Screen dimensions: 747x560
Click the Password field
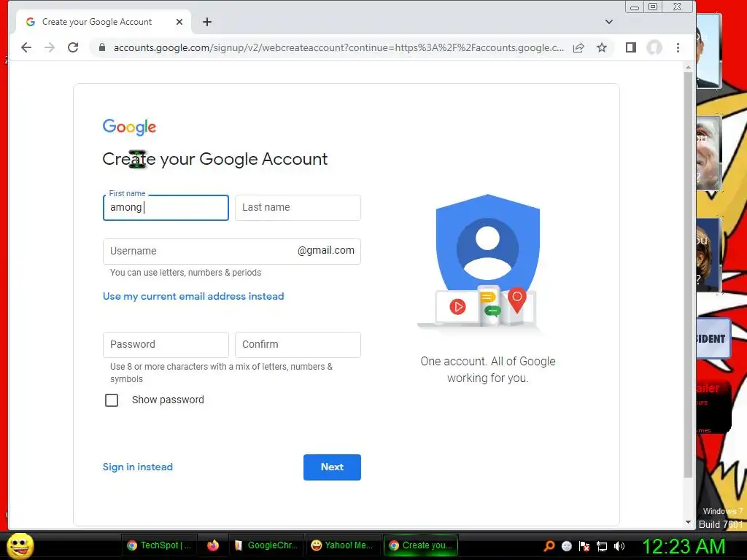(166, 345)
